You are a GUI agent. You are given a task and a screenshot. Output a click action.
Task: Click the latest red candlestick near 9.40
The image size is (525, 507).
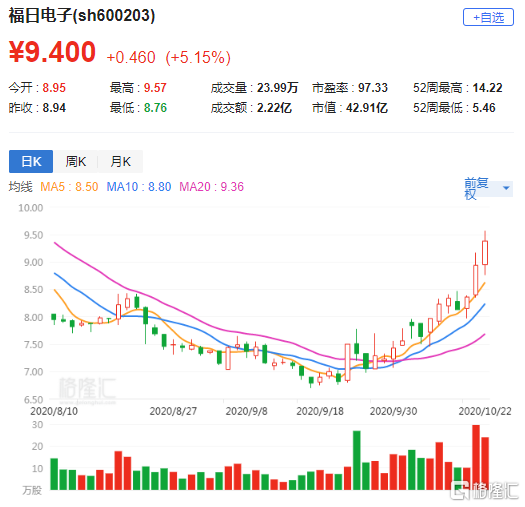tap(484, 252)
